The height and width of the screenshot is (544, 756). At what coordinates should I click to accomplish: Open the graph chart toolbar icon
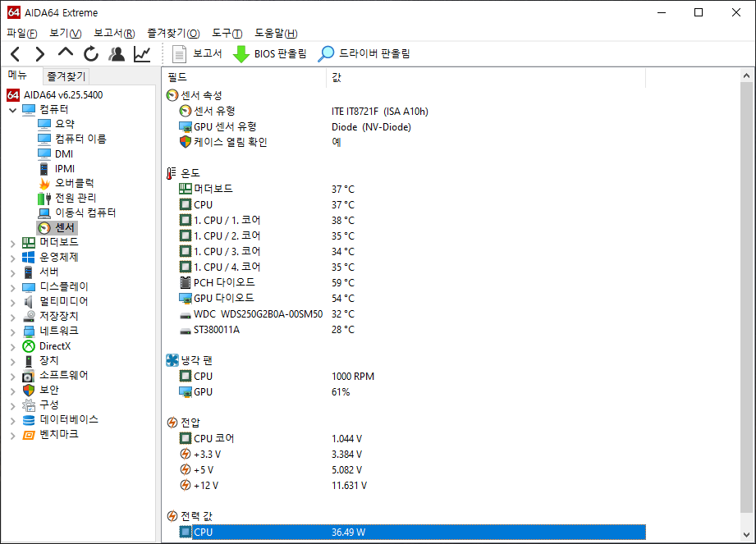pyautogui.click(x=142, y=54)
